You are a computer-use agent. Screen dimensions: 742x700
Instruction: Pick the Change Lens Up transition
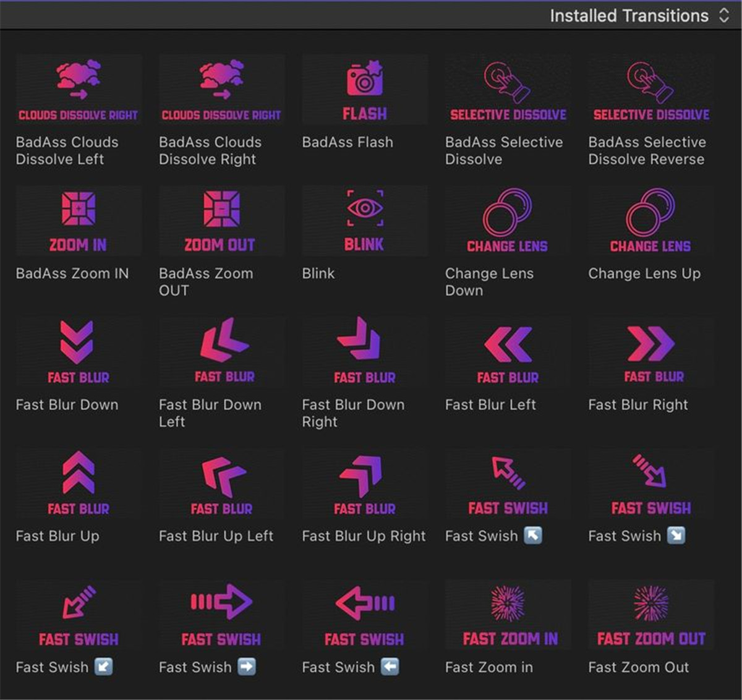(650, 221)
